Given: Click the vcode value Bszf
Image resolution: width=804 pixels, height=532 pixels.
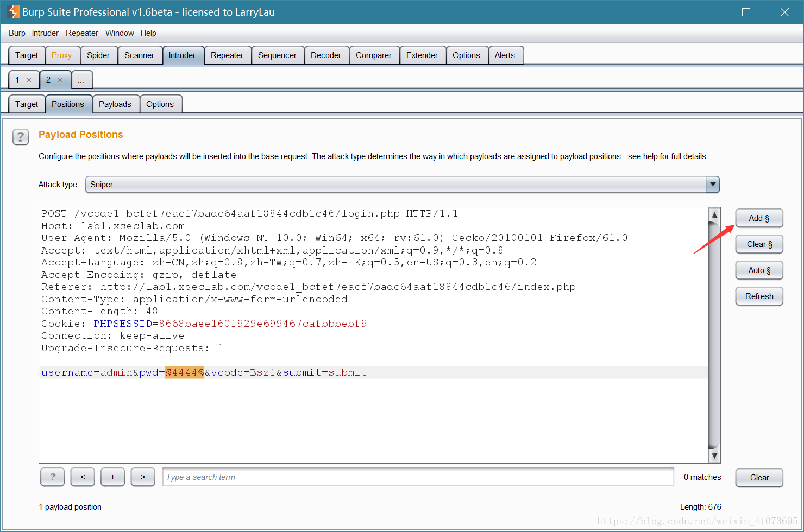Looking at the screenshot, I should tap(263, 372).
